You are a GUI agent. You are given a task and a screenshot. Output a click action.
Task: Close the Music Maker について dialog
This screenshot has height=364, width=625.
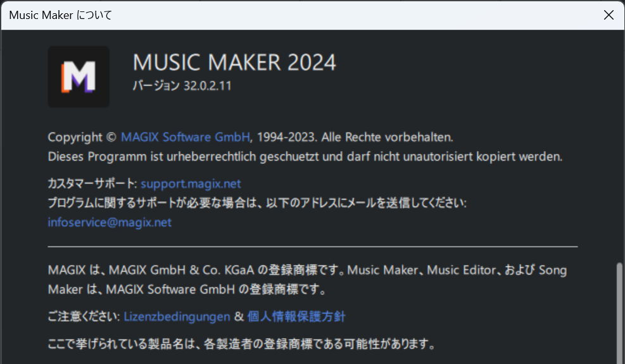(609, 15)
